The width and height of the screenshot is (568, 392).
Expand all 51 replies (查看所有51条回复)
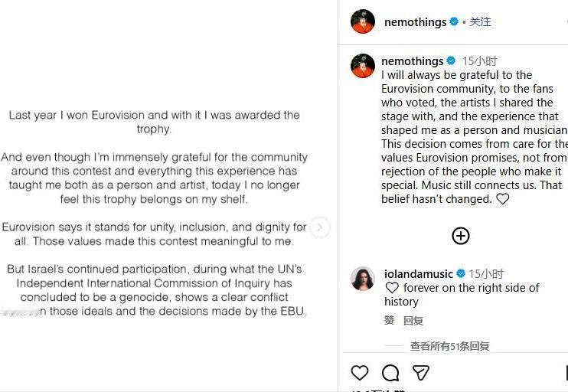click(x=449, y=346)
